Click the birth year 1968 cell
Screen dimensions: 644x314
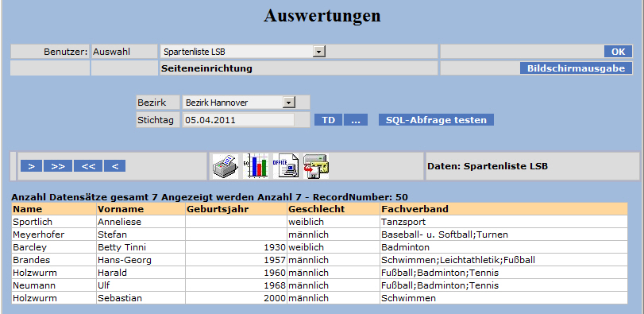[x=236, y=285]
